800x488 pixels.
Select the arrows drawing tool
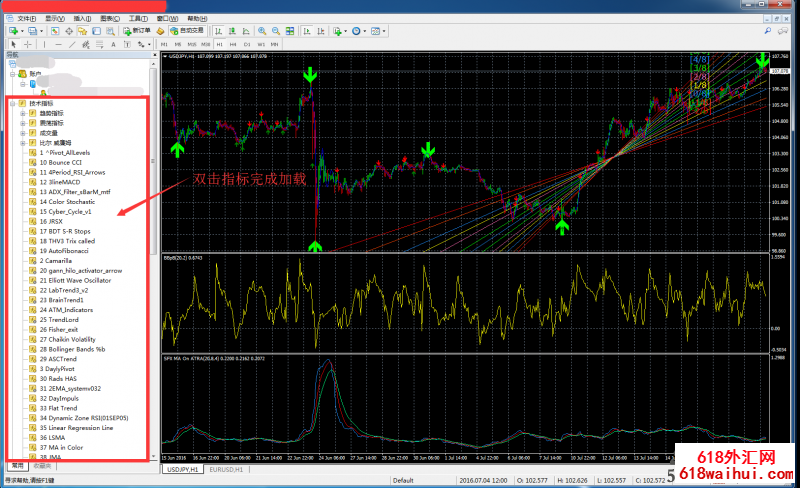[141, 44]
